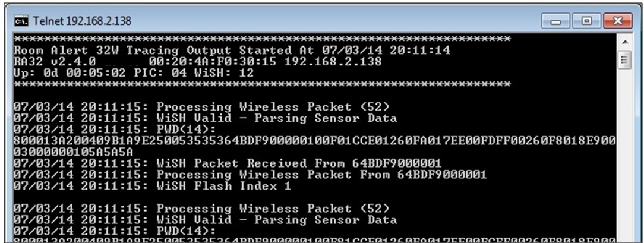Click the top row of asterisks
The height and width of the screenshot is (243, 644).
point(261,39)
